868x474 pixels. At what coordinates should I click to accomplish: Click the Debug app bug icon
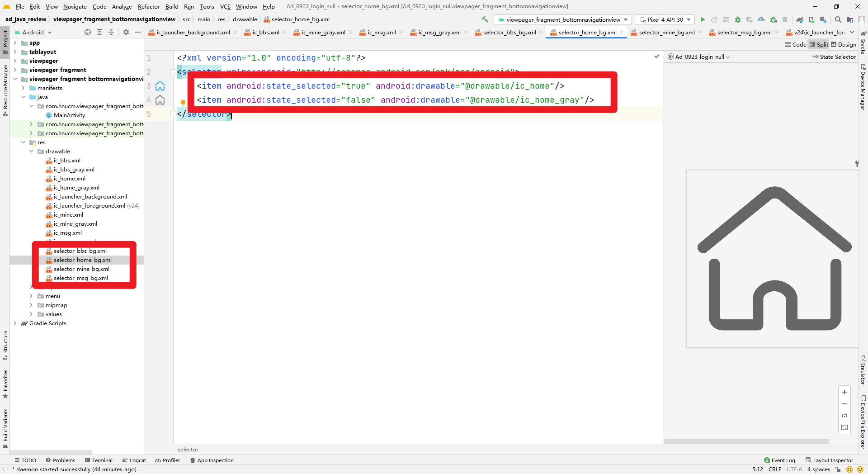pyautogui.click(x=738, y=19)
